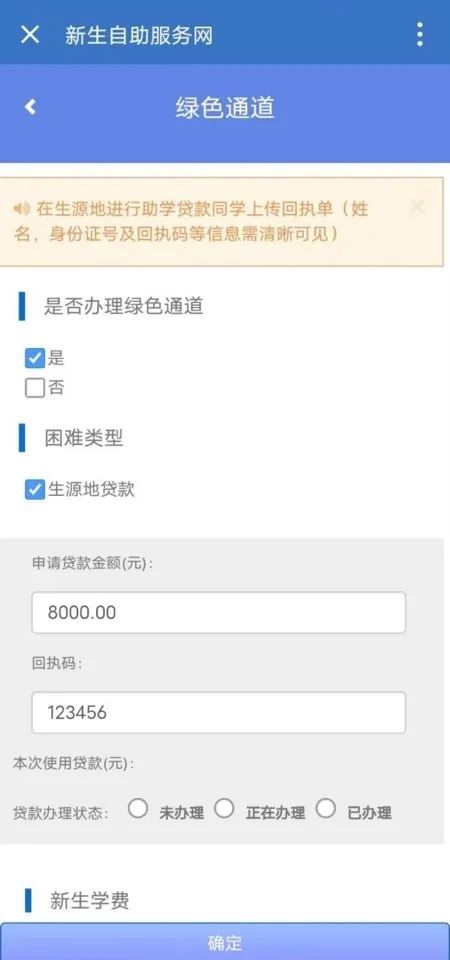Click the 困难类型 section heading
The width and height of the screenshot is (450, 960).
click(84, 438)
